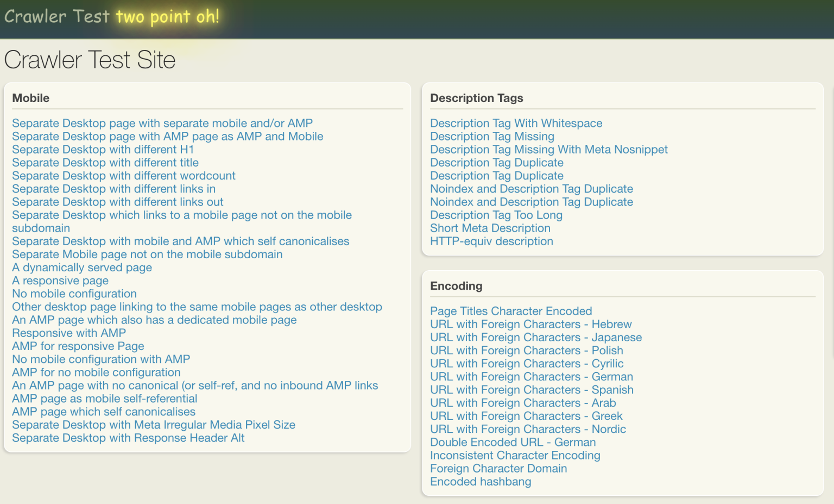Open "Separate Desktop with Response Header Alt"
The height and width of the screenshot is (504, 834).
pyautogui.click(x=128, y=438)
